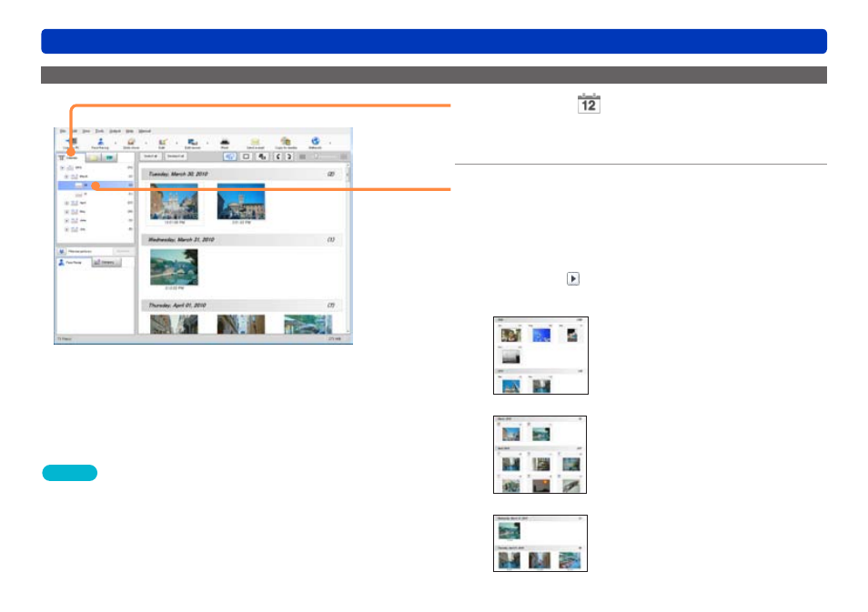Open the Help menu
The height and width of the screenshot is (612, 868).
click(x=129, y=131)
